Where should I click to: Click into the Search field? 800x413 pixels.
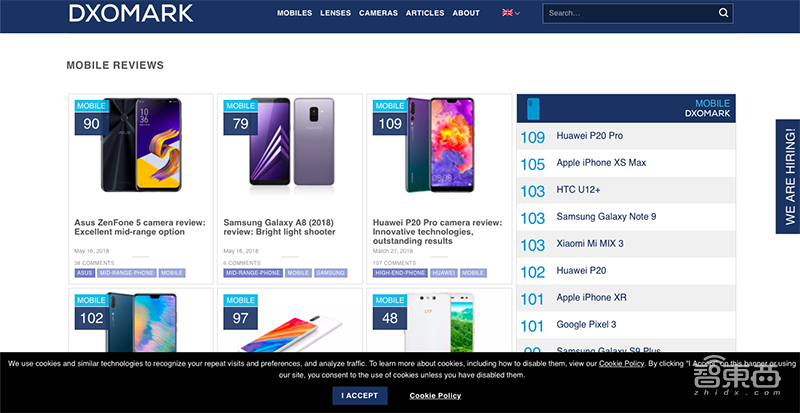630,13
